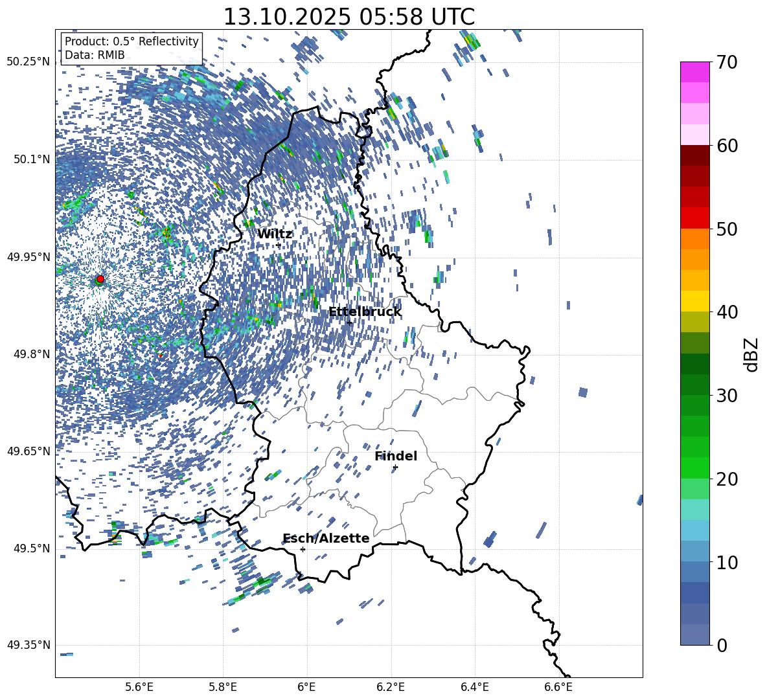Click the 49.35°N latitude tick label
Image resolution: width=767 pixels, height=700 pixels.
pos(29,645)
